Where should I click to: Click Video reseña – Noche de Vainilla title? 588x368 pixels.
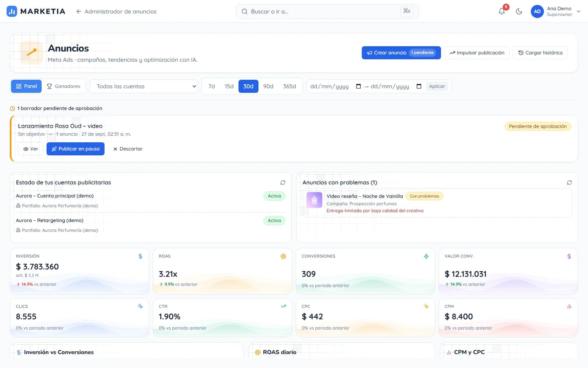click(365, 196)
